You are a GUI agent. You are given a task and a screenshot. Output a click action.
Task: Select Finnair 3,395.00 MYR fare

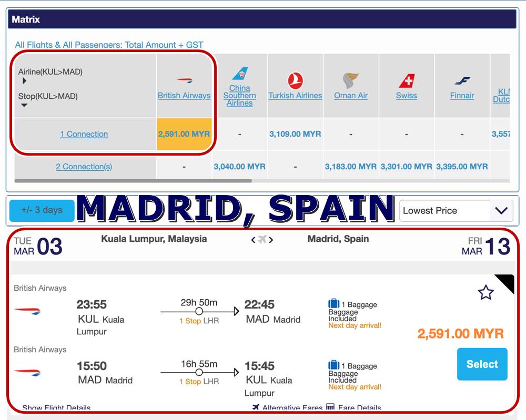(462, 167)
